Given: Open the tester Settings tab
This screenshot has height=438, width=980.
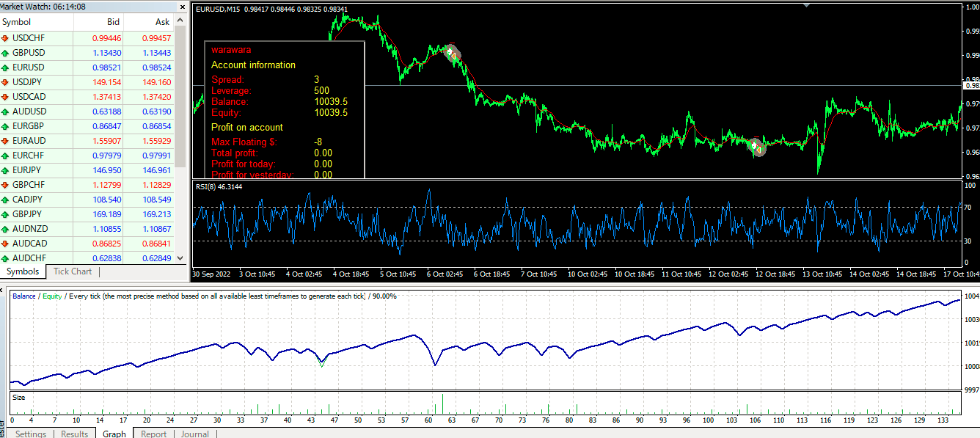Looking at the screenshot, I should (x=31, y=434).
